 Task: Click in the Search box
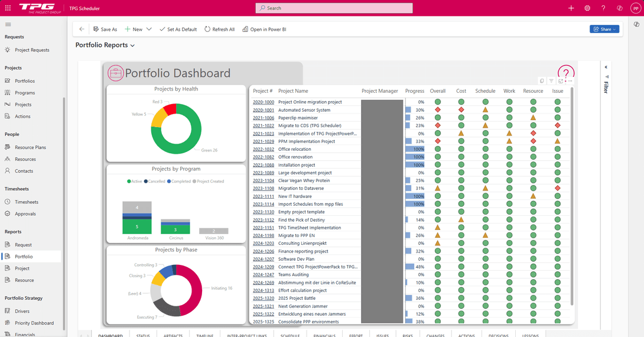[x=334, y=8]
